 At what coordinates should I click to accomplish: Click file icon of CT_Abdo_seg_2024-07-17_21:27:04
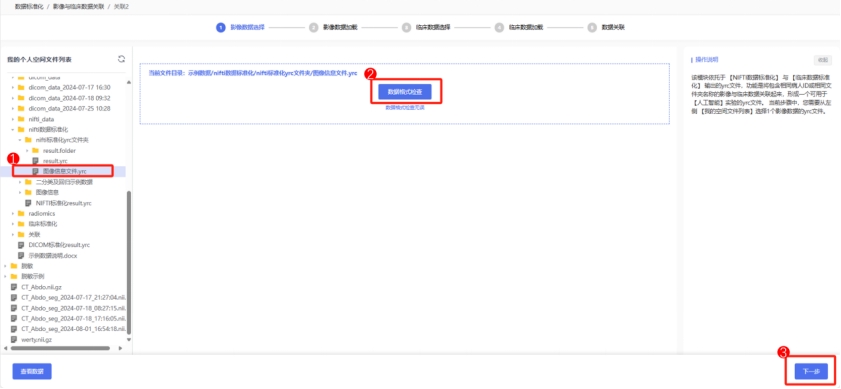click(13, 297)
